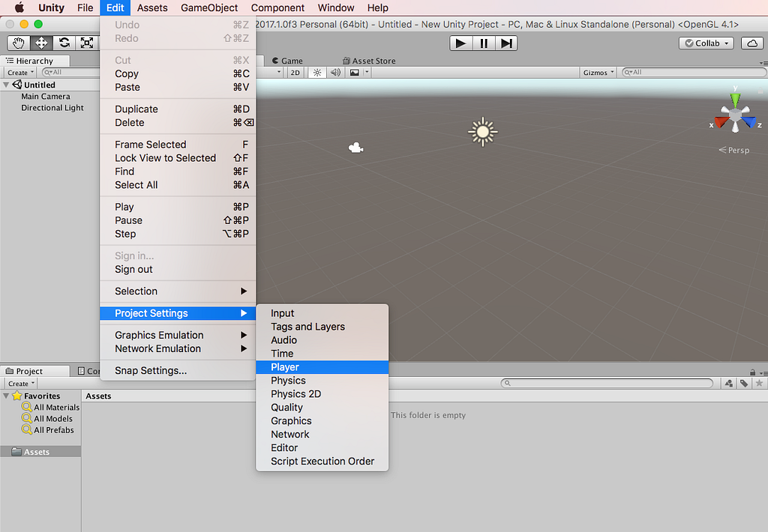
Task: Switch to the Game tab
Action: tap(287, 61)
